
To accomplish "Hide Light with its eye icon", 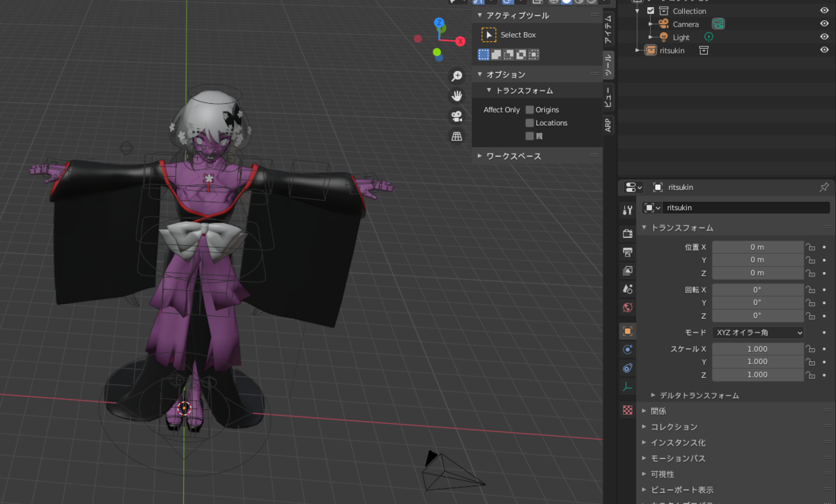I will pyautogui.click(x=824, y=37).
